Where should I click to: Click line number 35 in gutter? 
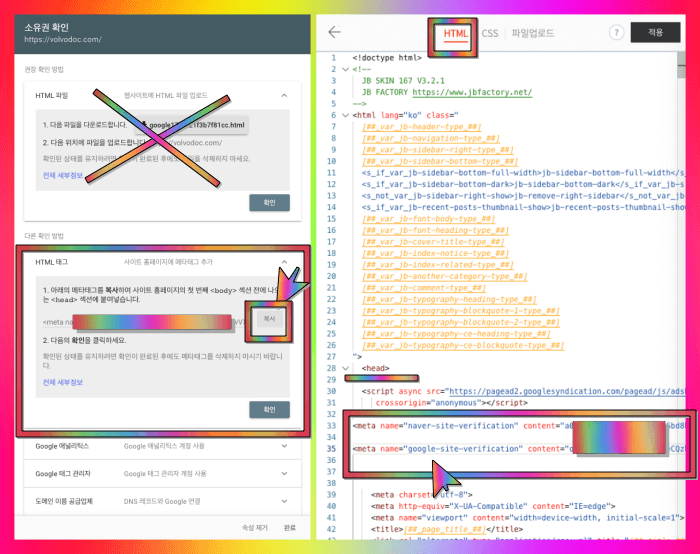(331, 449)
